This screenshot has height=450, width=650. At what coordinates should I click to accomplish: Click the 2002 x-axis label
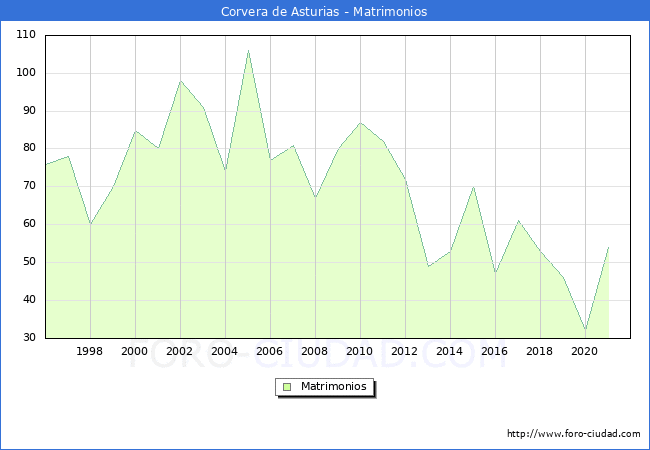coord(179,351)
